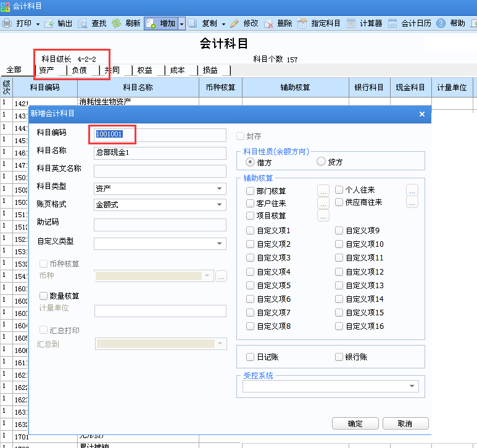Switch to the 权益 tab
The image size is (477, 448).
click(149, 70)
